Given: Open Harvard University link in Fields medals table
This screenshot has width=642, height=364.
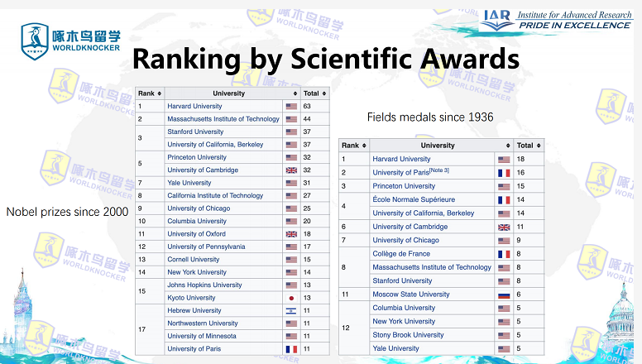Looking at the screenshot, I should 401,159.
